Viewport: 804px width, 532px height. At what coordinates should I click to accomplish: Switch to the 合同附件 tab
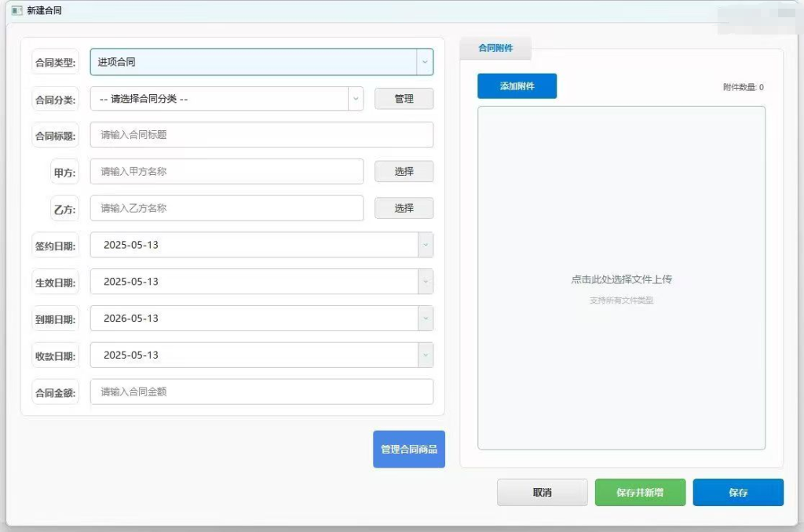(x=495, y=49)
